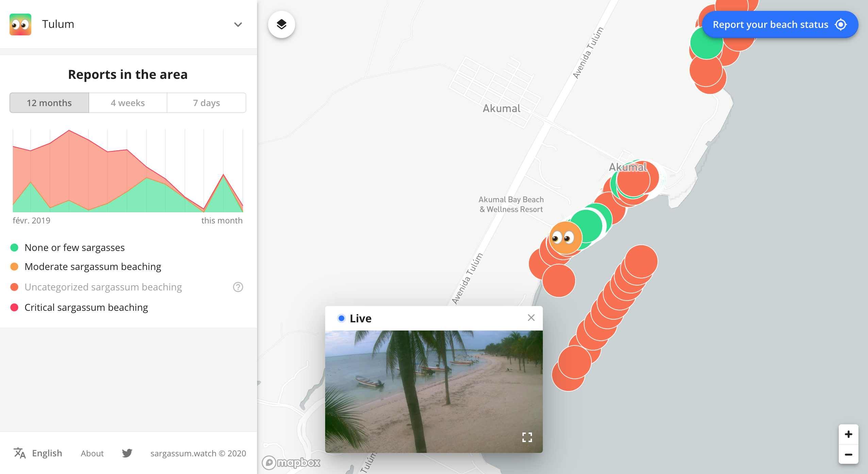
Task: Zoom in using the plus control
Action: point(849,434)
